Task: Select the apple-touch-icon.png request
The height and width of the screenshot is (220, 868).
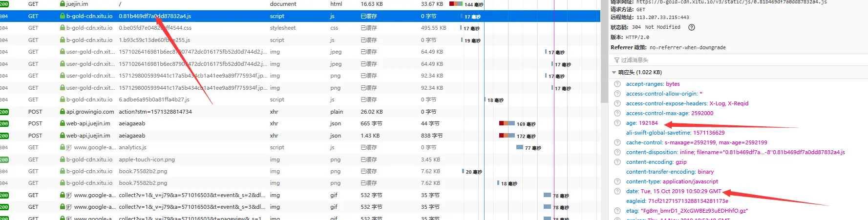Action: point(300,160)
